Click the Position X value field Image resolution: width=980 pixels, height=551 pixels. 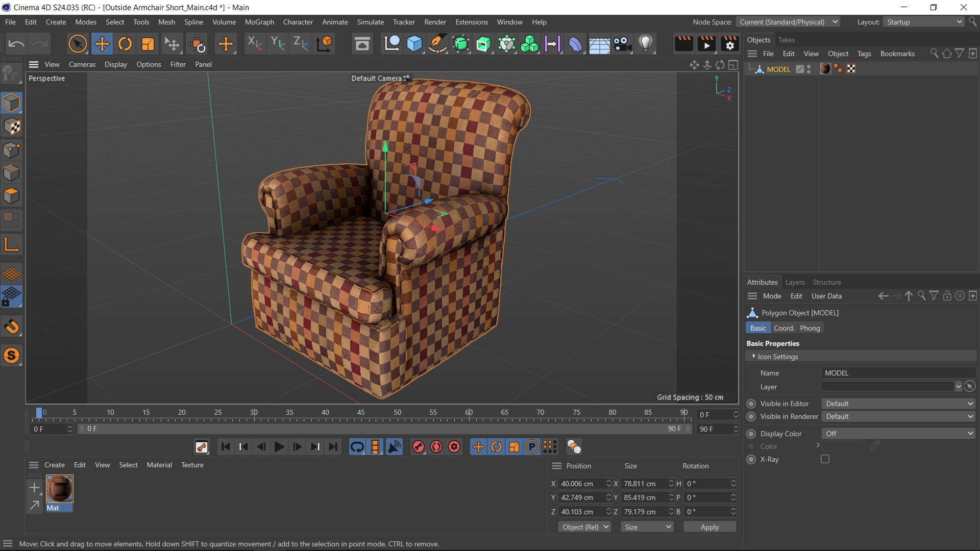point(581,484)
